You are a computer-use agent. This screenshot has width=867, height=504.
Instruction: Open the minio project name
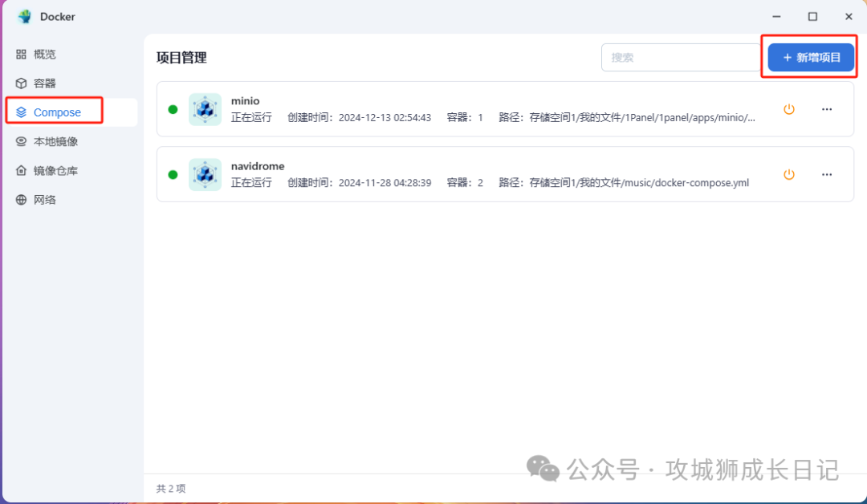pos(246,101)
